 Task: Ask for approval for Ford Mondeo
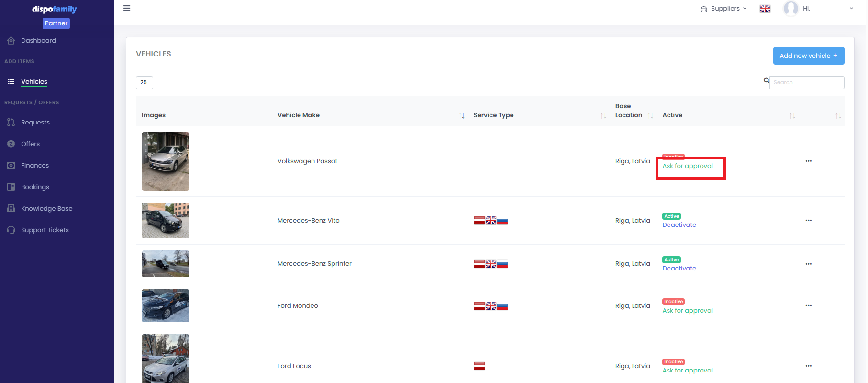687,311
